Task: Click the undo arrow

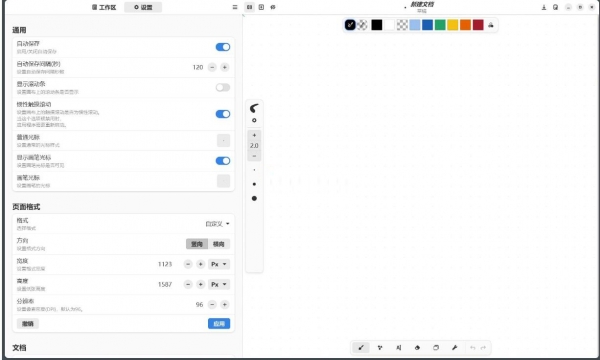Action: click(x=473, y=347)
